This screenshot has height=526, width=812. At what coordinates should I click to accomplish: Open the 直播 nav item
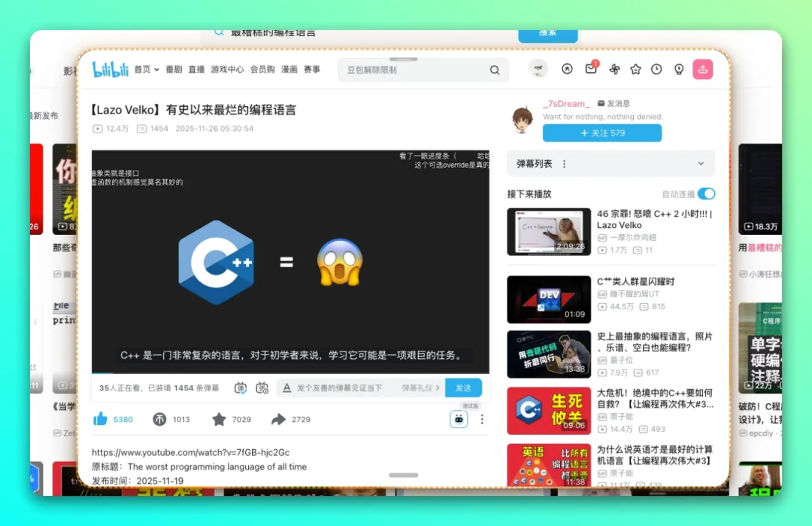coord(196,69)
